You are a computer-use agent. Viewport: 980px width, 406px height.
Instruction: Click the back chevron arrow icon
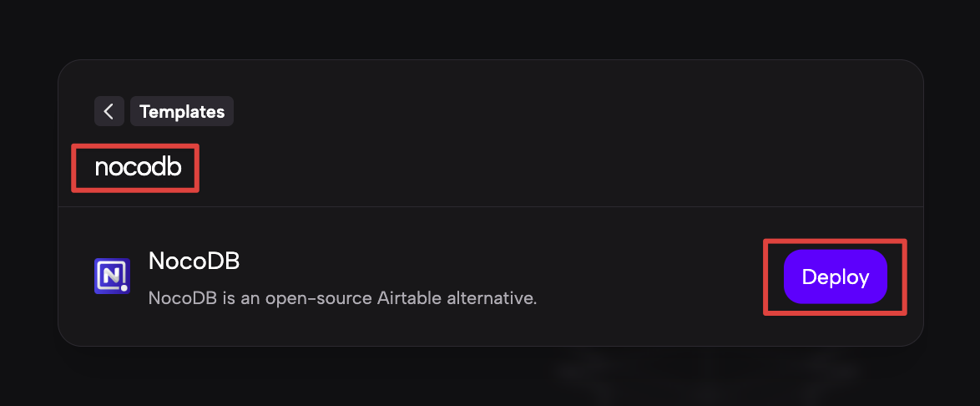(109, 111)
